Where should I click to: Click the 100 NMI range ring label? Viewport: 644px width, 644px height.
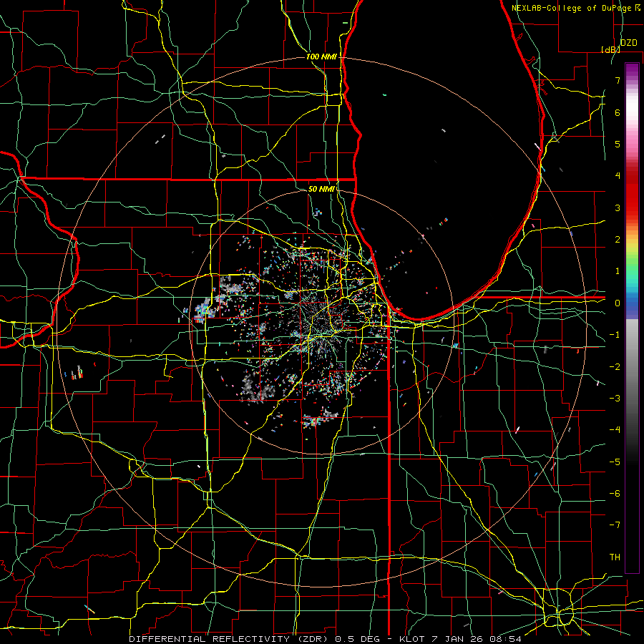coord(321,57)
